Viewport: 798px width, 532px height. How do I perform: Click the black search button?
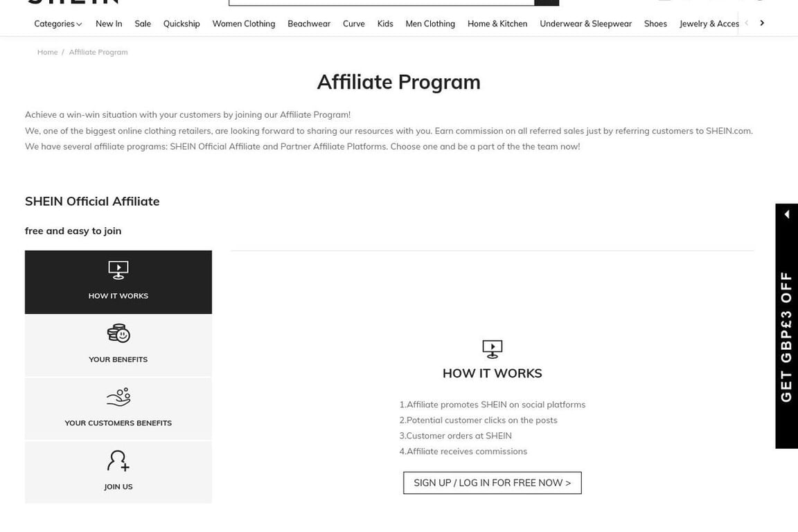[547, 2]
